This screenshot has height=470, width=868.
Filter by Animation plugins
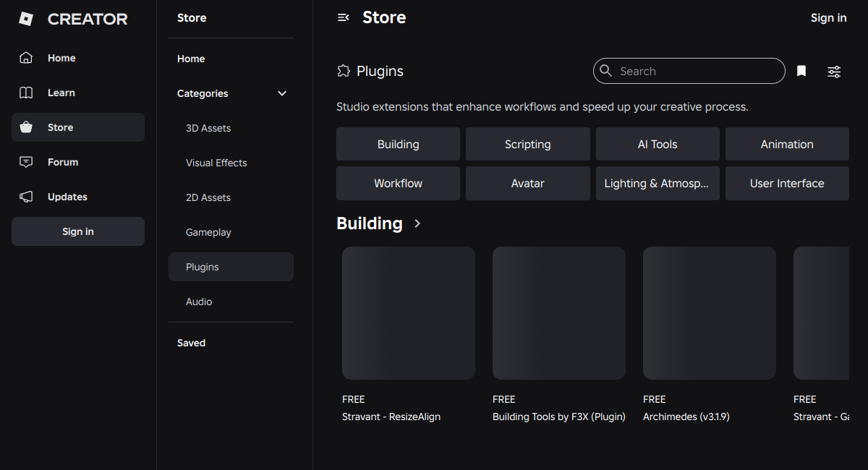pos(787,144)
